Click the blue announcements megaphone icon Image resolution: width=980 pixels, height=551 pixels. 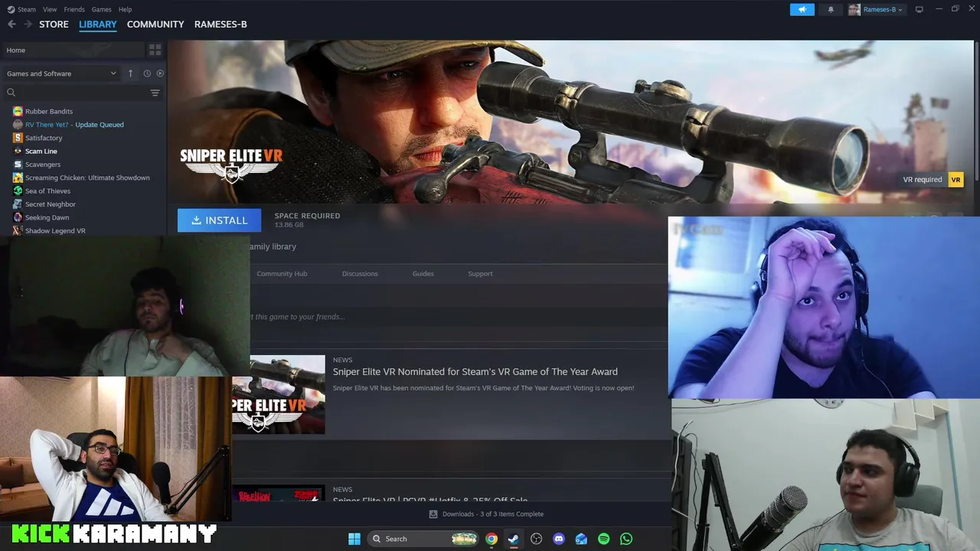[x=802, y=9]
